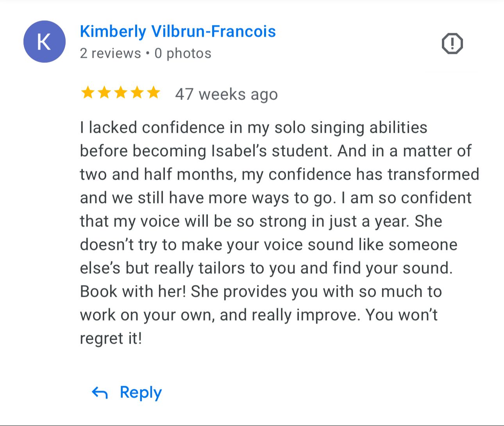Click the "2 reviews" count
This screenshot has width=504, height=426.
tap(110, 53)
